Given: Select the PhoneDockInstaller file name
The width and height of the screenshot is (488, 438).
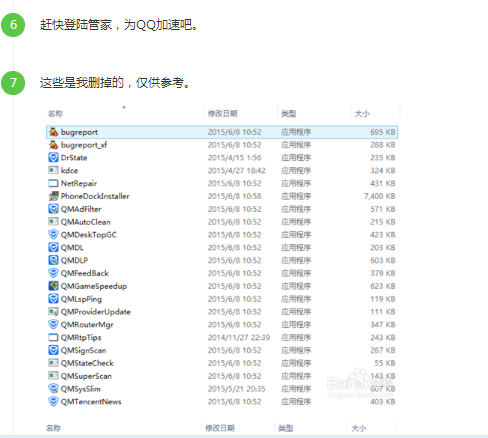Looking at the screenshot, I should point(95,196).
